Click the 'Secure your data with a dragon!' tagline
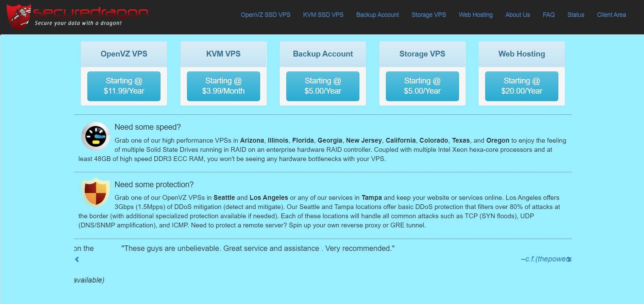The width and height of the screenshot is (644, 304). click(78, 23)
